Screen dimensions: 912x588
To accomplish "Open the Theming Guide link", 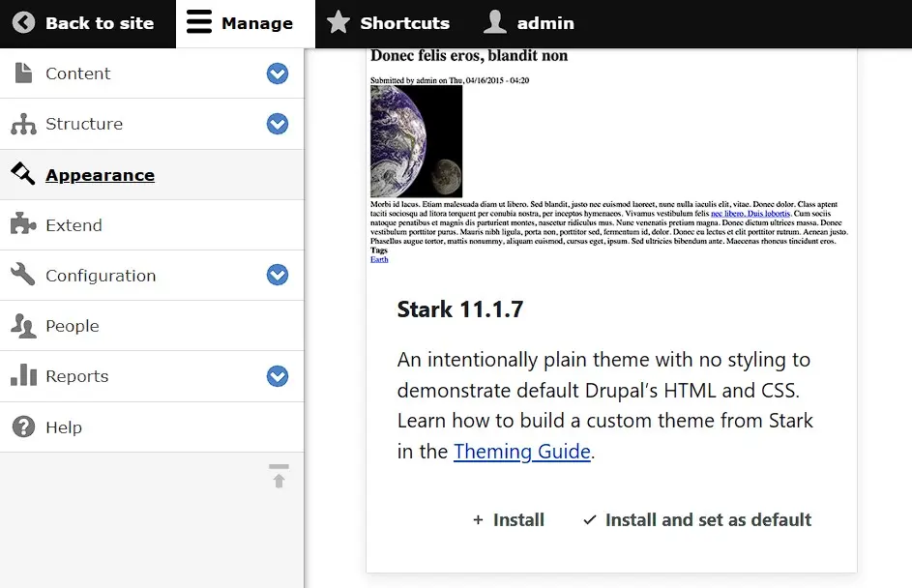I will pyautogui.click(x=522, y=452).
